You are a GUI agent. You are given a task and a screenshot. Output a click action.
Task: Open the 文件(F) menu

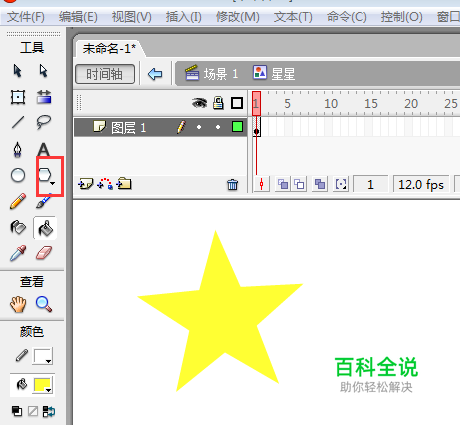click(x=26, y=17)
